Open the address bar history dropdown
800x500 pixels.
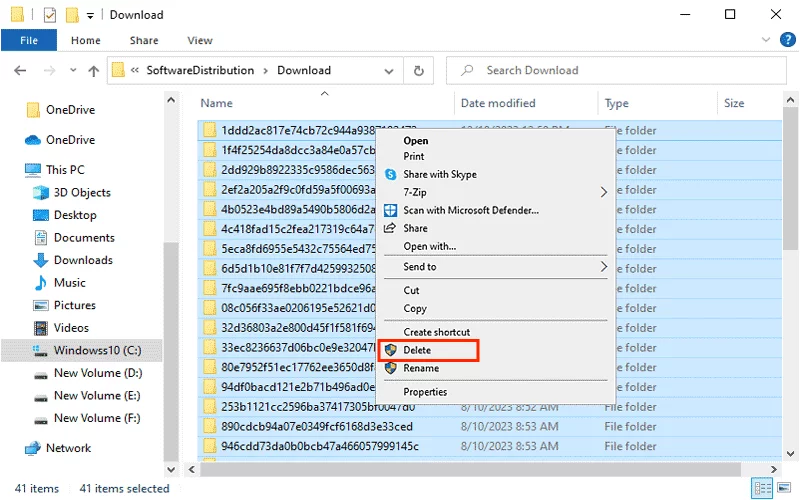(389, 71)
